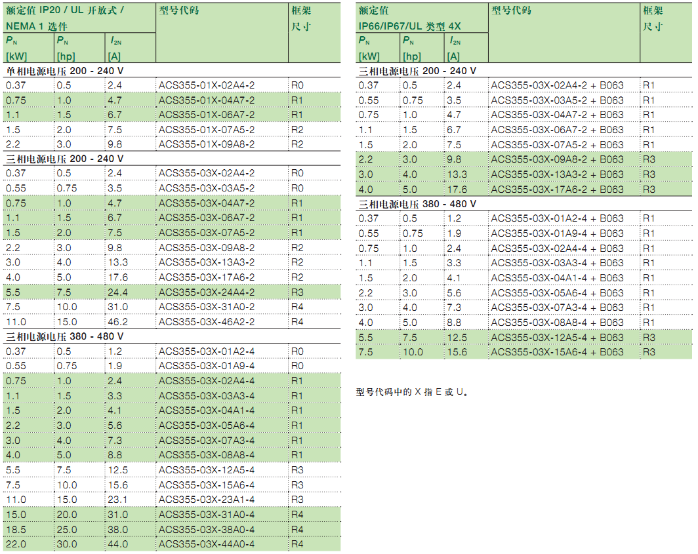698x554 pixels.
Task: Click ACS355-03X-09A8-2 + B063 code
Action: click(557, 159)
